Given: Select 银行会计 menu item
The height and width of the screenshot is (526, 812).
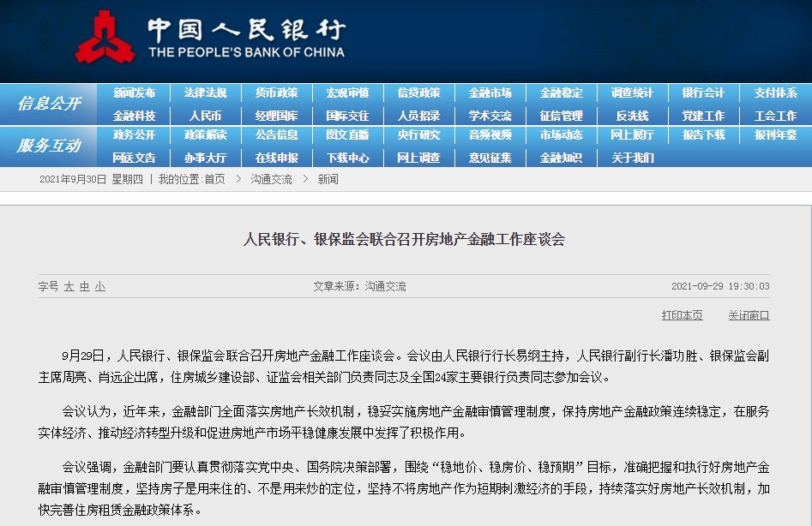Looking at the screenshot, I should 703,93.
